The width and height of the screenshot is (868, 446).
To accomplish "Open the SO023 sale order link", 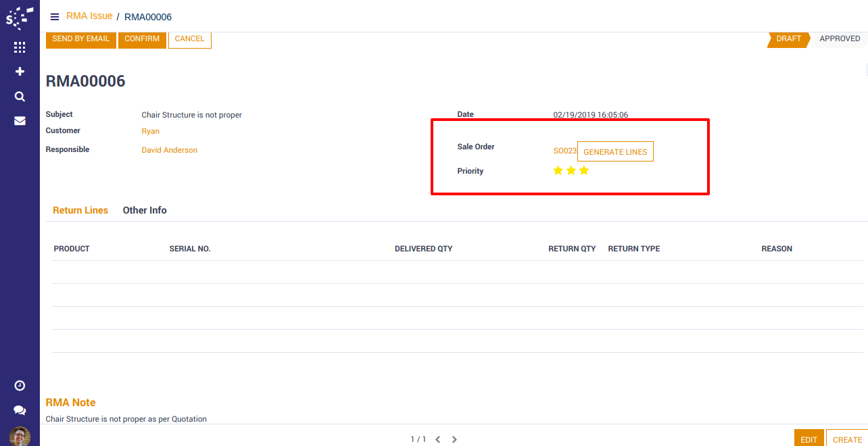I will click(x=564, y=151).
